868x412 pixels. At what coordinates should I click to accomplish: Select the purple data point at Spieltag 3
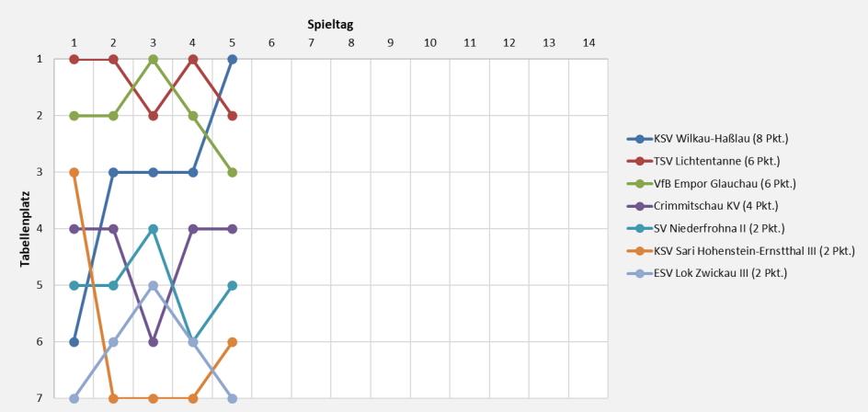[x=154, y=341]
